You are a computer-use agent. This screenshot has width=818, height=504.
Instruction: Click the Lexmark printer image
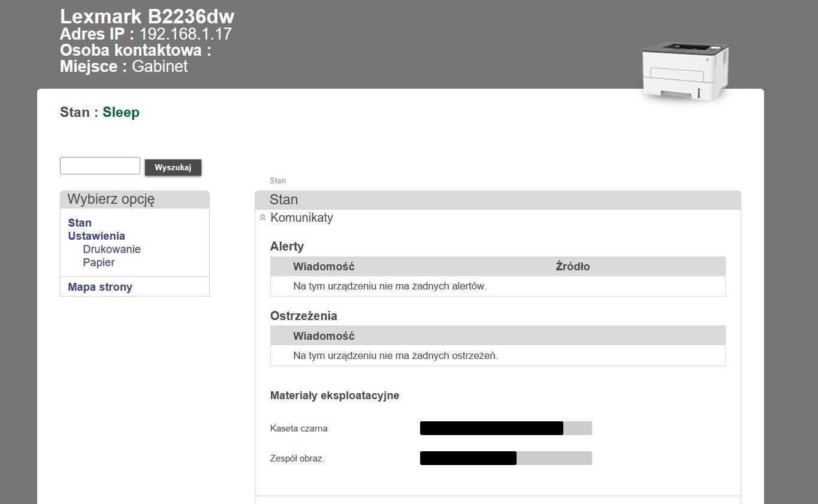685,72
